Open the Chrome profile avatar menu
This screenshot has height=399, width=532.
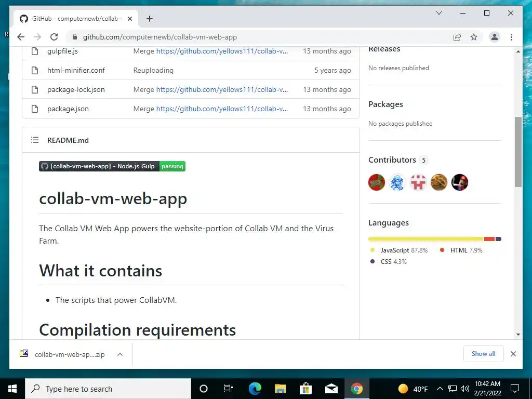pos(495,37)
